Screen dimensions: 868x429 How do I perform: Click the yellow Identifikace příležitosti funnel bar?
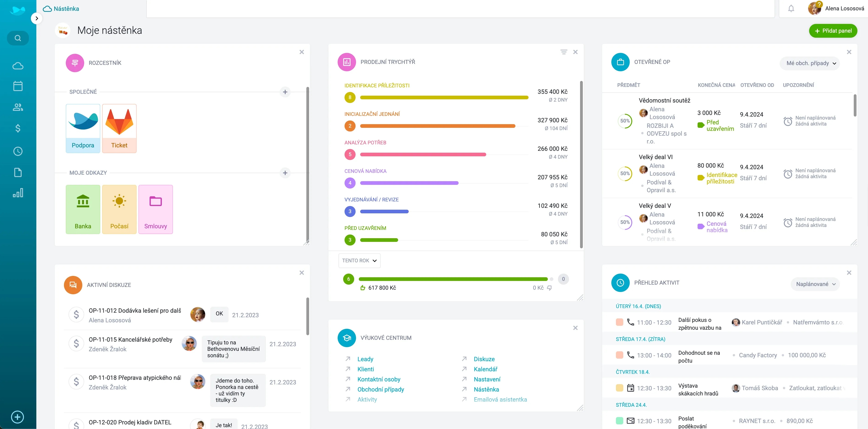(444, 98)
